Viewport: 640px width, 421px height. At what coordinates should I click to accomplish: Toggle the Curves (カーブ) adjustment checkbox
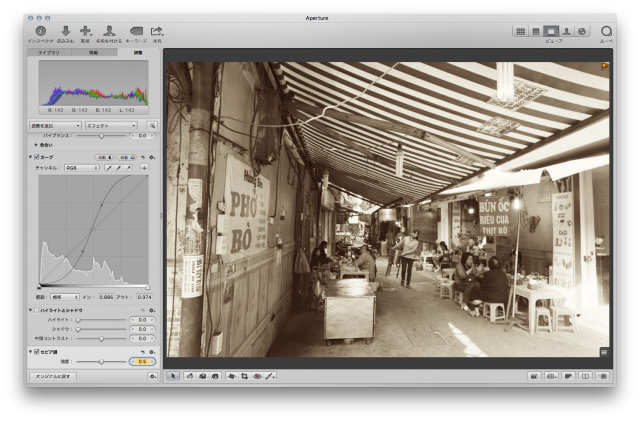(37, 157)
